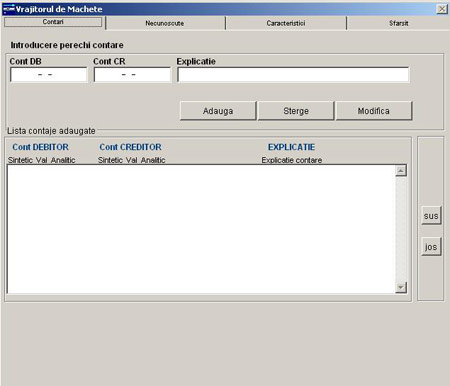Click the Adauga button
The width and height of the screenshot is (450, 386).
click(218, 111)
